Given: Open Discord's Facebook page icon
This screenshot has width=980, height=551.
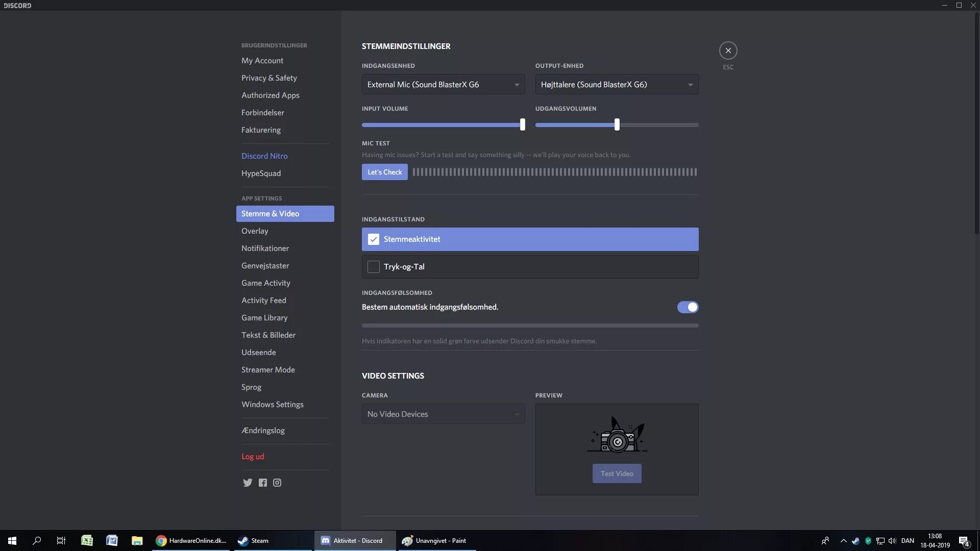Looking at the screenshot, I should [262, 483].
